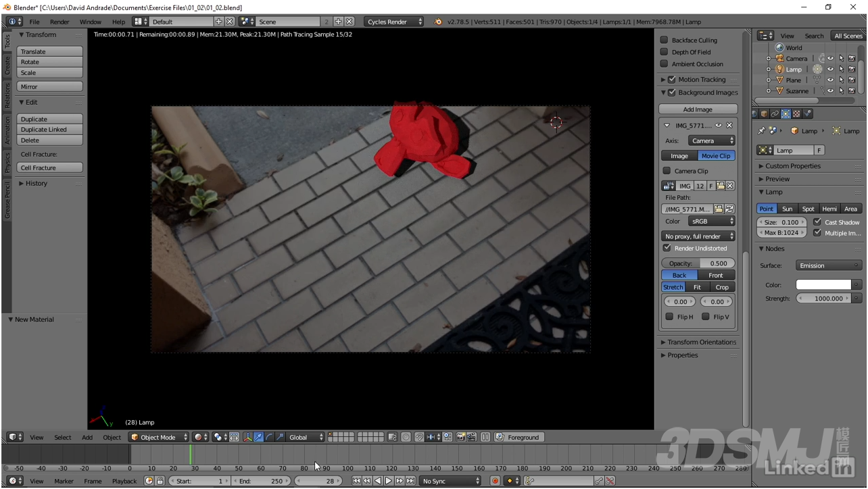Click the Emission Color white swatch

coord(823,284)
